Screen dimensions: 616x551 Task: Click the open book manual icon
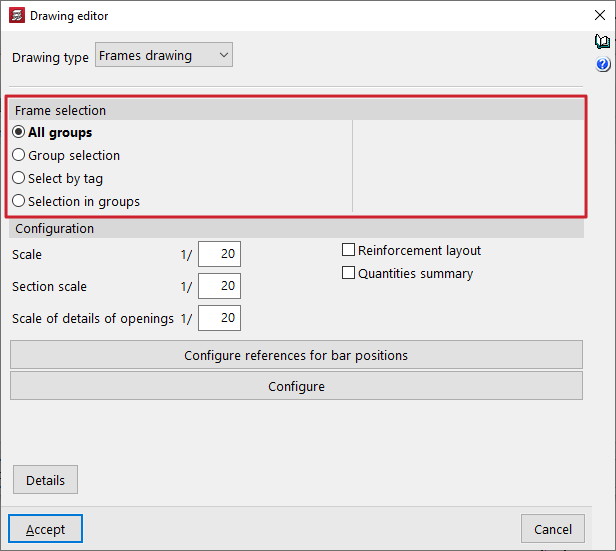coord(602,42)
